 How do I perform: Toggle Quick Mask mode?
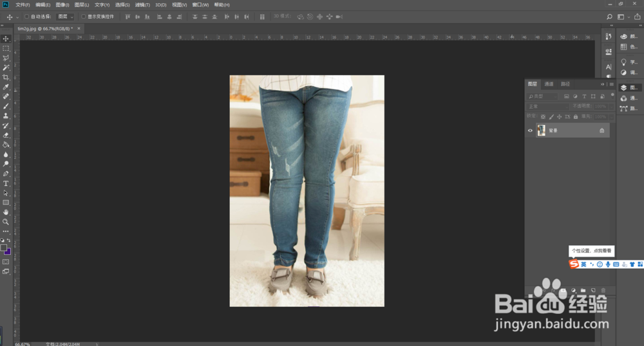pos(6,262)
